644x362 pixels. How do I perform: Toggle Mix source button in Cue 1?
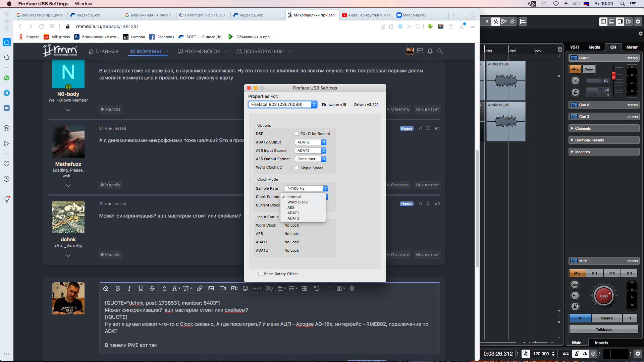[575, 69]
